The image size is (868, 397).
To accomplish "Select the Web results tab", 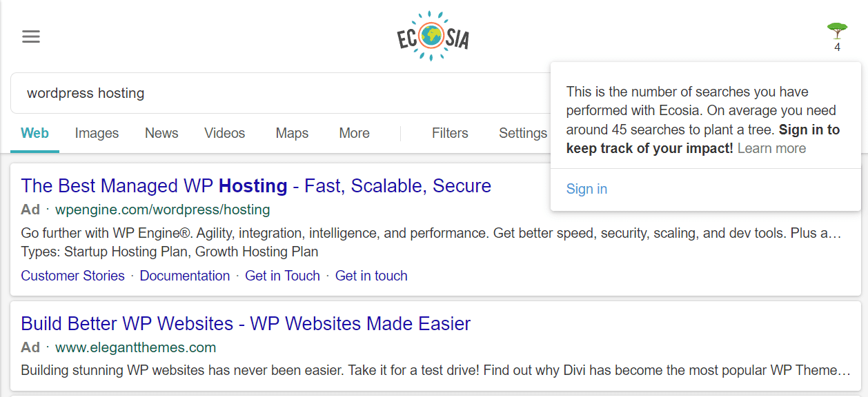I will tap(34, 133).
